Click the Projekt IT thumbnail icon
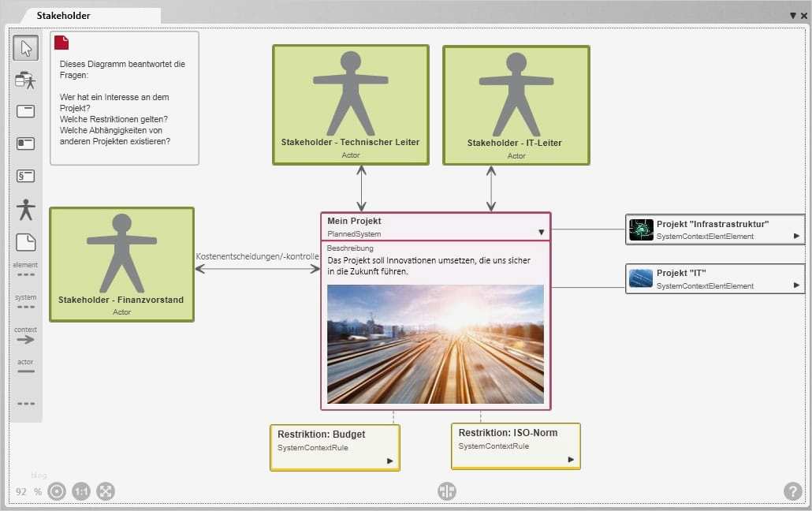This screenshot has height=511, width=812. (641, 279)
